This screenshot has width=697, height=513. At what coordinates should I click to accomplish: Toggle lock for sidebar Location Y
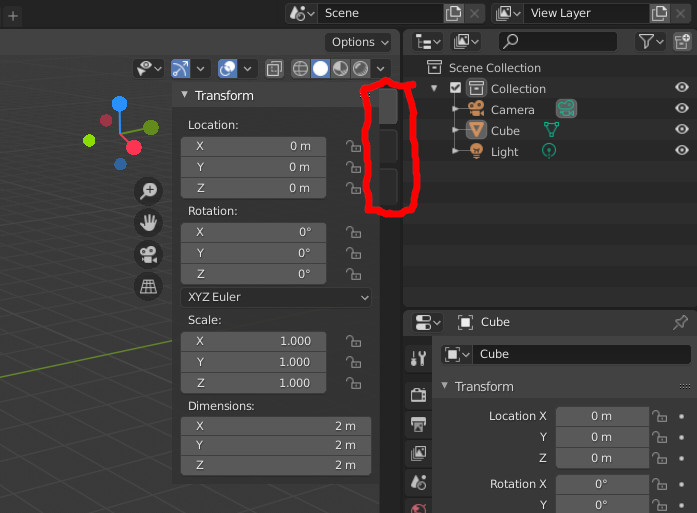pos(353,167)
